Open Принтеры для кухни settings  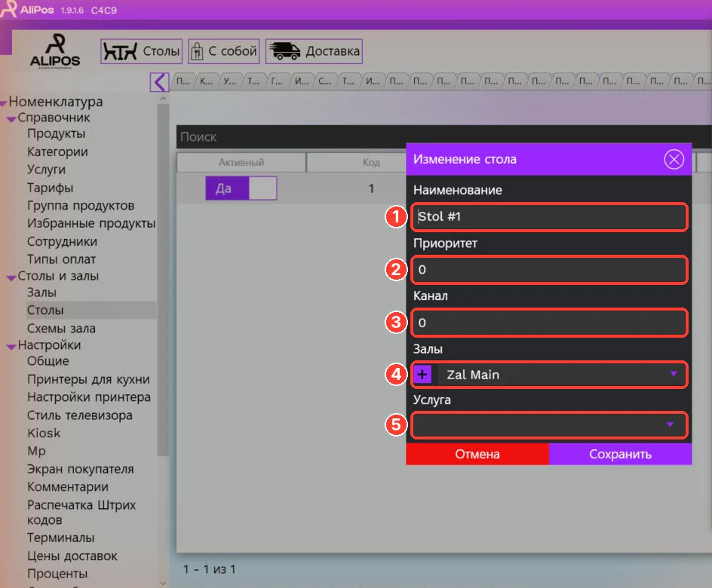(x=88, y=379)
